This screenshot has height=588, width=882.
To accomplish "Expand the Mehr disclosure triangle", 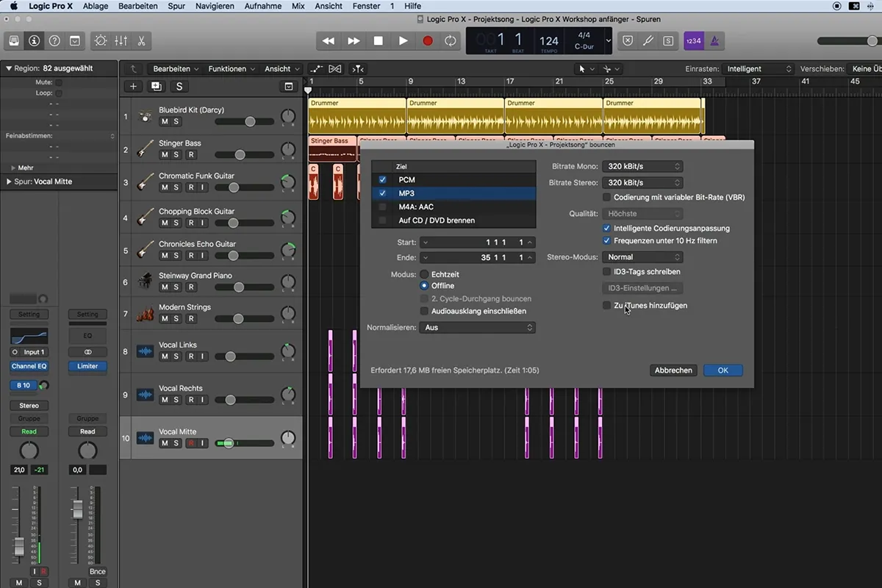I will [x=13, y=168].
